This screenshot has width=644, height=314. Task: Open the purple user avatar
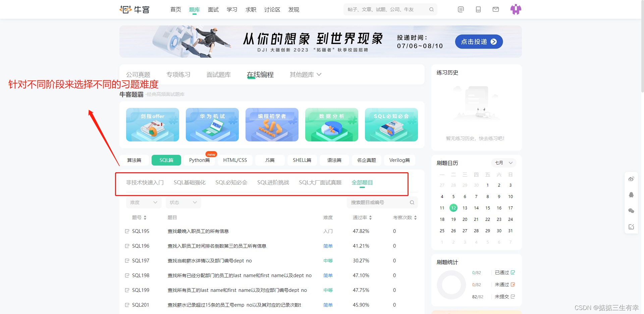pos(516,9)
